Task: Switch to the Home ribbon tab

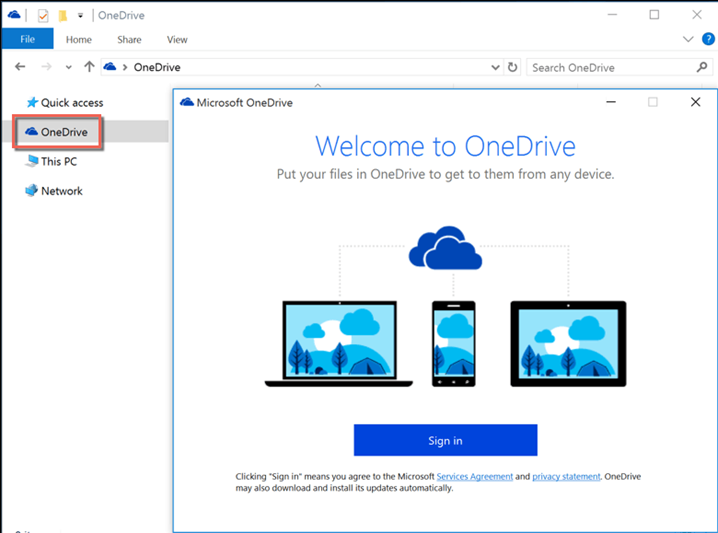Action: [79, 39]
